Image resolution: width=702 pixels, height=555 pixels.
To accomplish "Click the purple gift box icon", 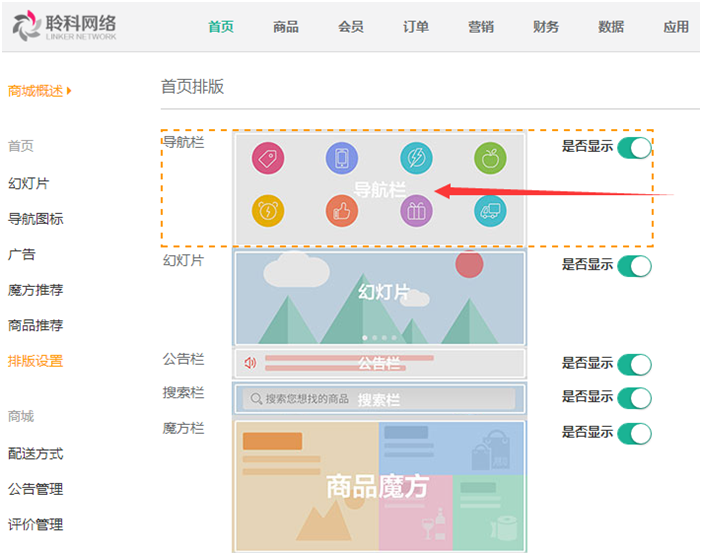I will tap(416, 211).
